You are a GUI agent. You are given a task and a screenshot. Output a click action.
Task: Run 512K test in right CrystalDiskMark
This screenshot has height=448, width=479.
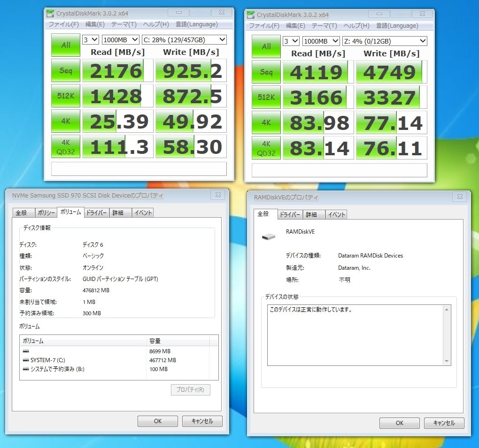click(266, 98)
